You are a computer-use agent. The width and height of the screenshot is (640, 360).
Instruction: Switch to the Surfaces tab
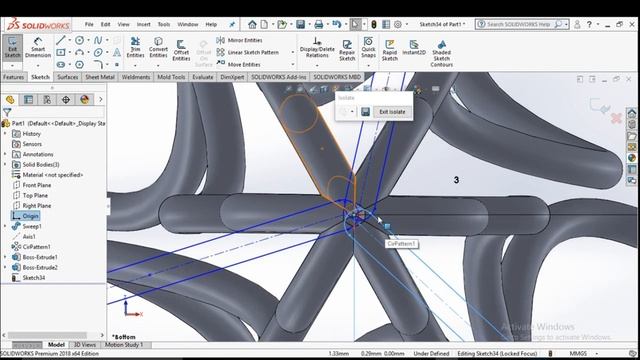67,77
